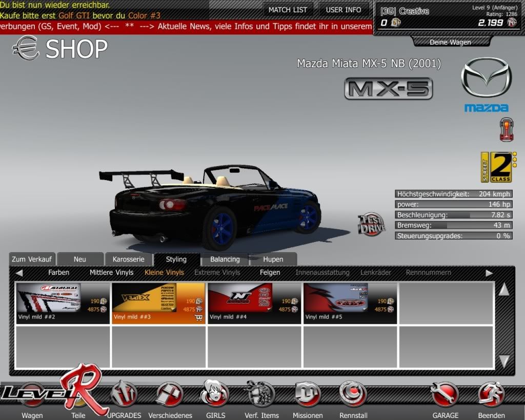Open the UPGRADES icon in bottom bar
This screenshot has width=525, height=420.
coord(124,395)
